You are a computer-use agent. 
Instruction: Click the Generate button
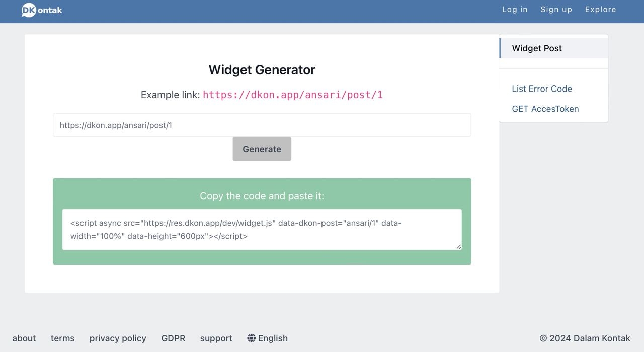coord(262,149)
